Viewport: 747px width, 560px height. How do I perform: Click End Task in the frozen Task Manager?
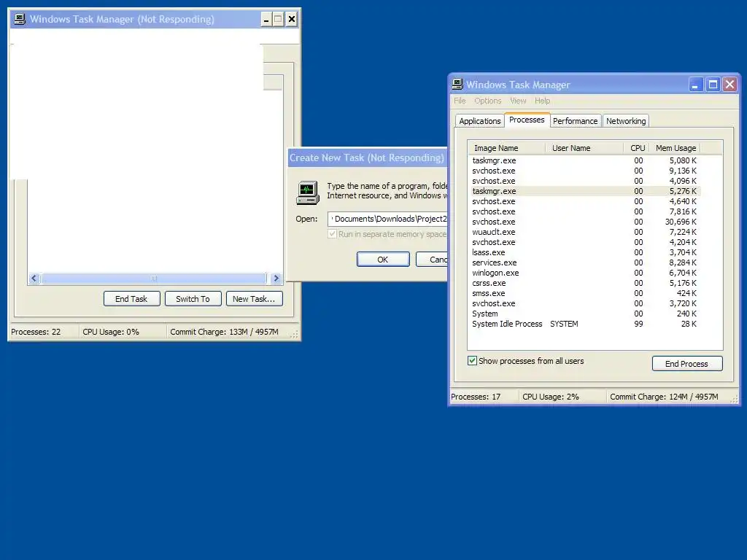(x=131, y=299)
